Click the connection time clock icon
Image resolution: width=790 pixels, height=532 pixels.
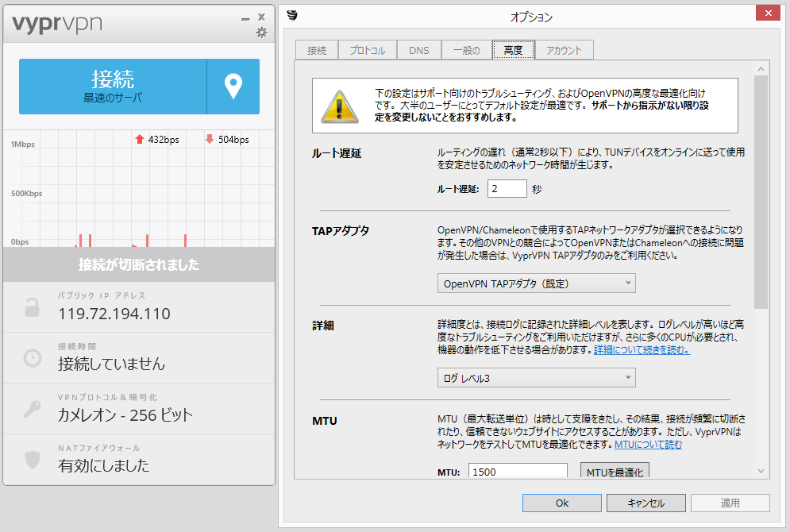33,357
